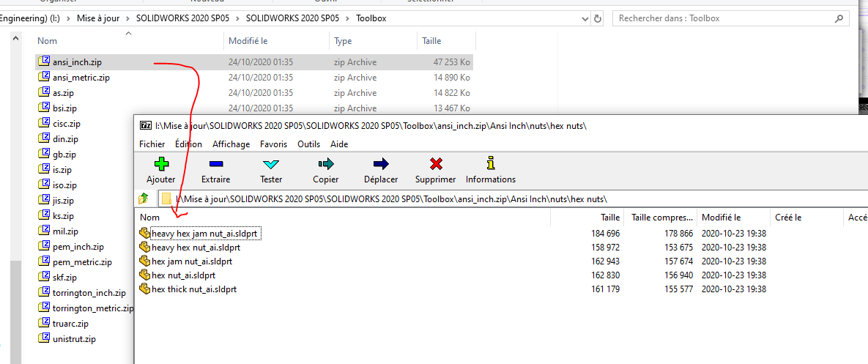Viewport: 868px width, 364px height.
Task: Open the Fichier menu
Action: [152, 144]
